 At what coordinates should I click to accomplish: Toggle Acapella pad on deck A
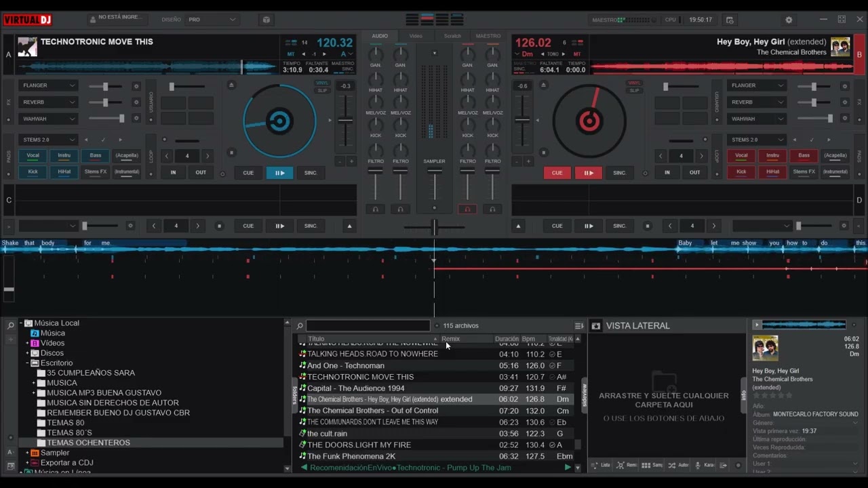pyautogui.click(x=127, y=155)
